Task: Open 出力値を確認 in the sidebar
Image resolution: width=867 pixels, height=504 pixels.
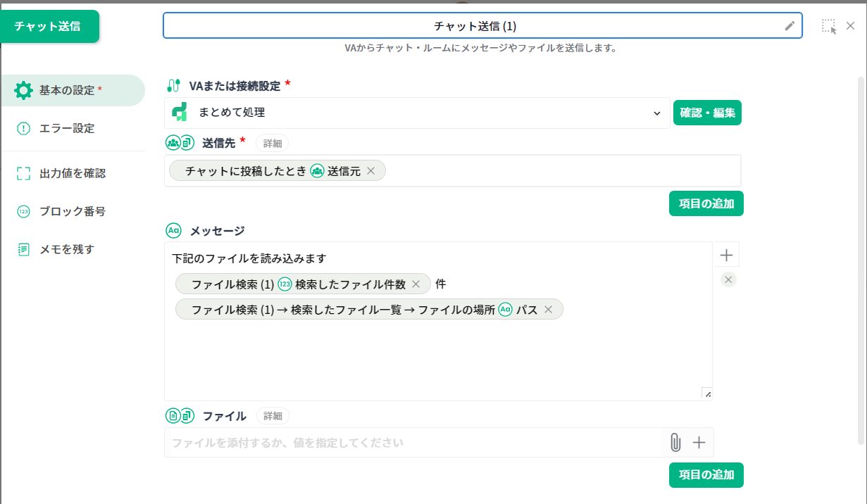Action: [73, 173]
